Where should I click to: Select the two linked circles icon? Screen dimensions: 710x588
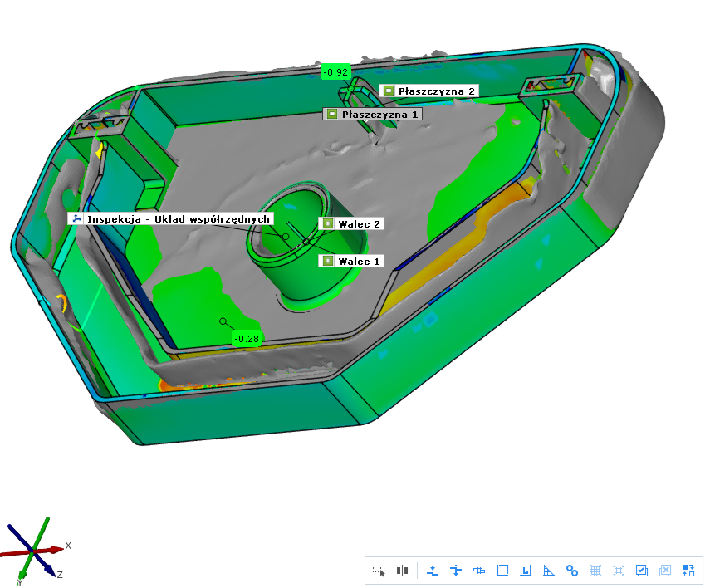571,571
